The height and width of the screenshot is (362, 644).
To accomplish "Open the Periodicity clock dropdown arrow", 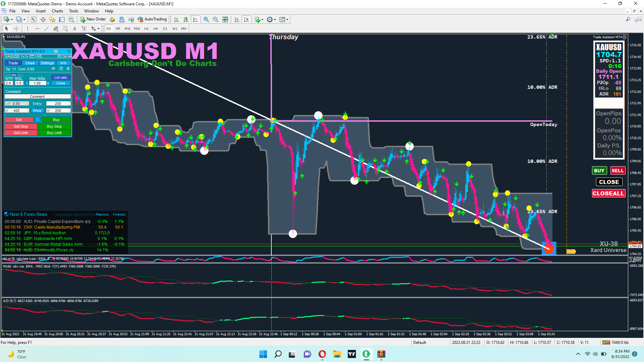I will tap(275, 19).
